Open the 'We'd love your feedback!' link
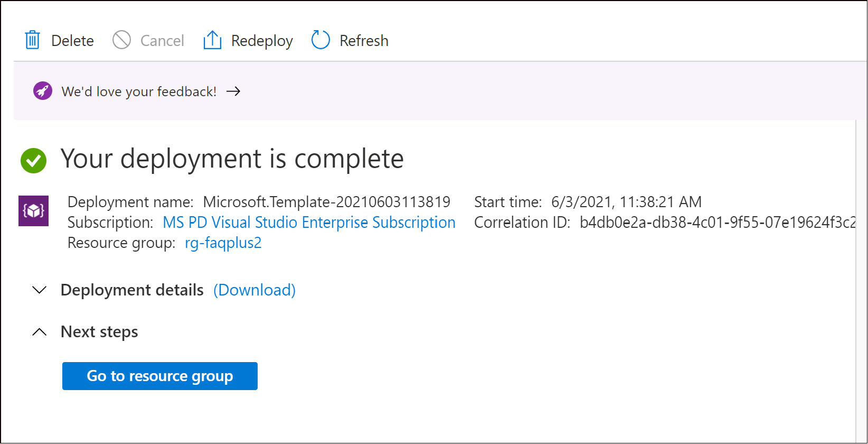The height and width of the screenshot is (444, 868). click(139, 91)
